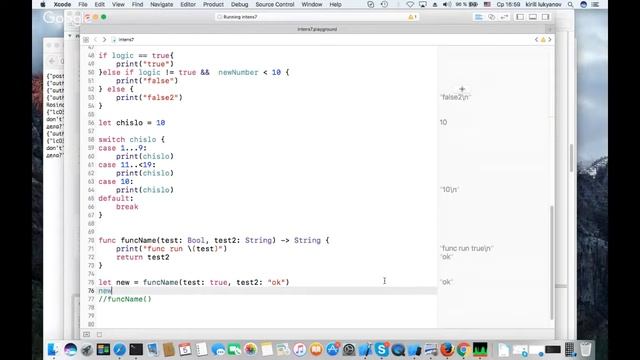Image resolution: width=640 pixels, height=360 pixels.
Task: Click the result 10 beside let chislo
Action: (x=444, y=122)
